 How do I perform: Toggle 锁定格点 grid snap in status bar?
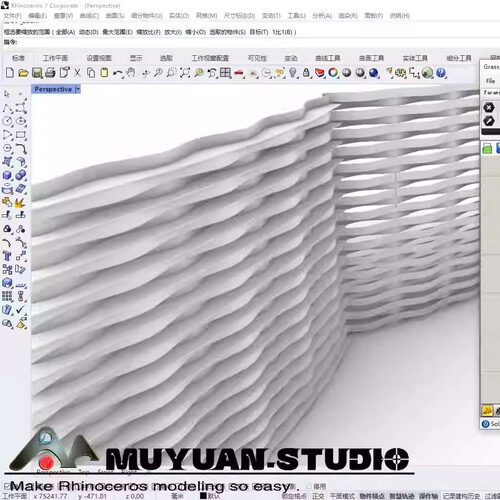coord(294,496)
